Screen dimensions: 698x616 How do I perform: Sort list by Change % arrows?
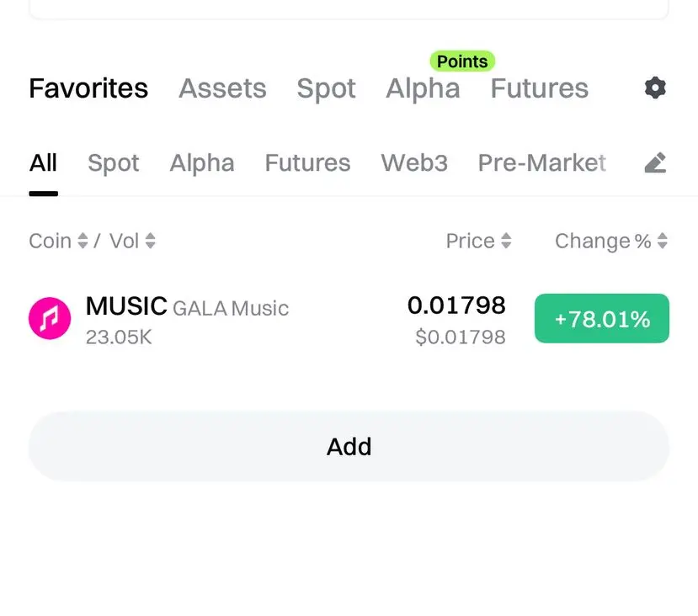(663, 242)
